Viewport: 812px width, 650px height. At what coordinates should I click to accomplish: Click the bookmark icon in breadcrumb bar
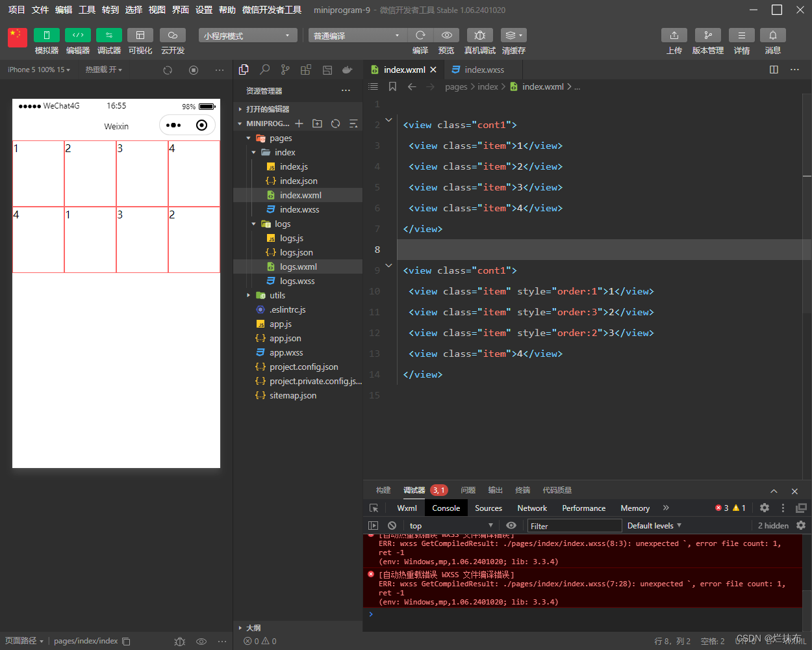coord(392,86)
